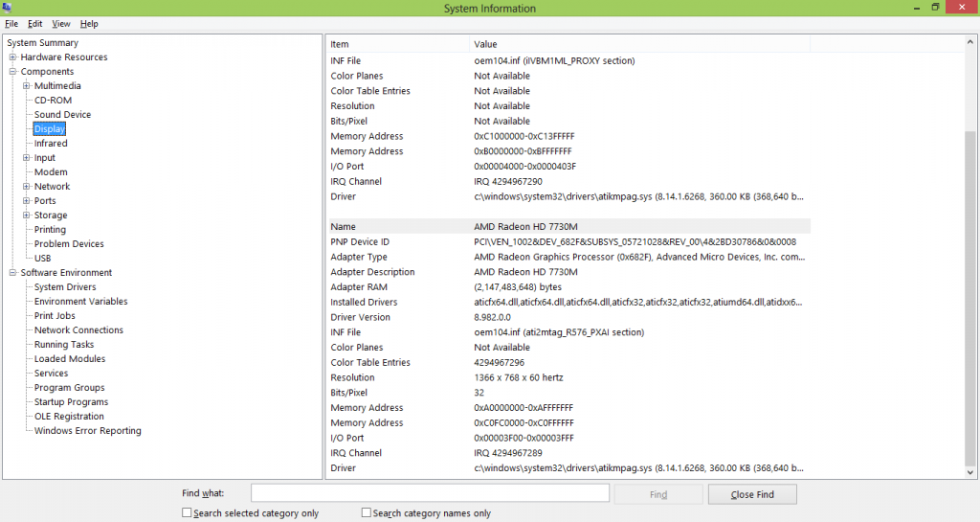This screenshot has width=980, height=522.
Task: Click the Value column header
Action: pyautogui.click(x=639, y=44)
